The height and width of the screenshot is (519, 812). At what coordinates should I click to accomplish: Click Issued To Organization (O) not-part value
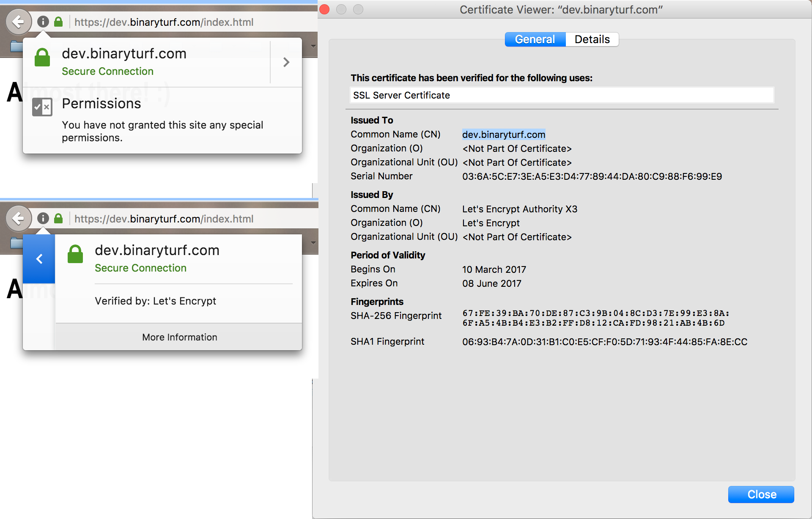tap(517, 148)
